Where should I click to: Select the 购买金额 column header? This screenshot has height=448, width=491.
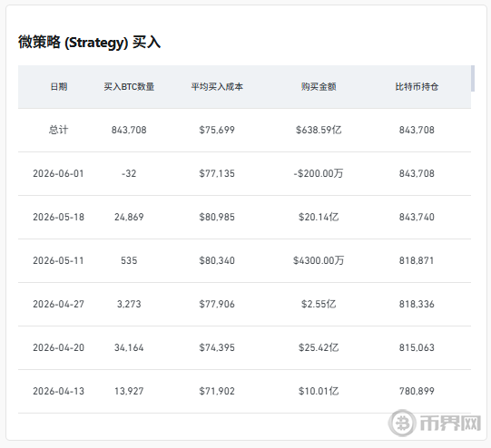[x=319, y=87]
